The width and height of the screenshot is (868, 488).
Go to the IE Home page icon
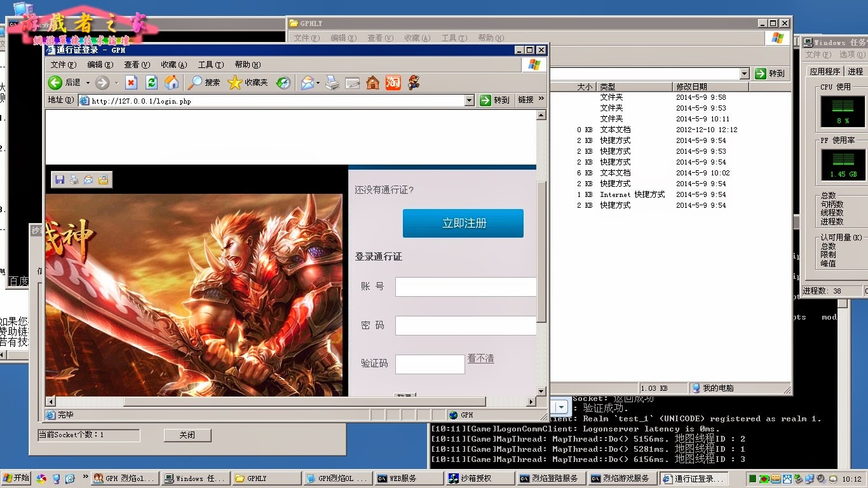coord(172,83)
